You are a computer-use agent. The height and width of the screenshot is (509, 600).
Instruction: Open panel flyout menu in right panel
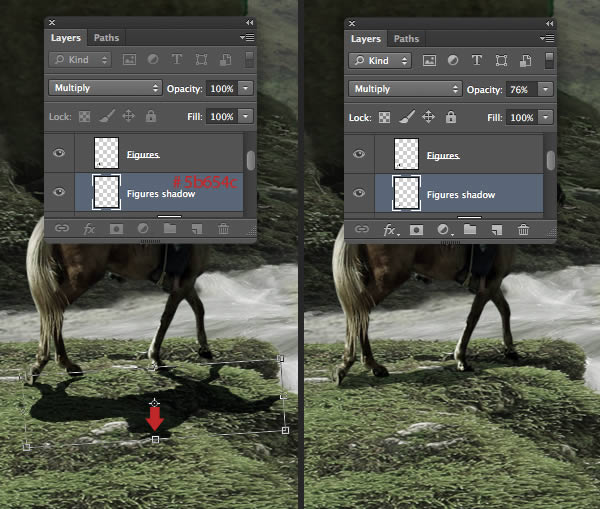(547, 38)
